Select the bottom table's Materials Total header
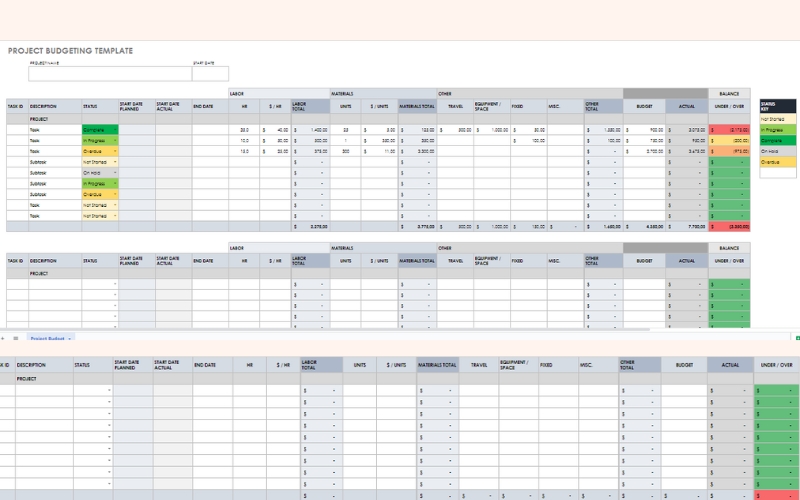Screen dimensions: 800x500 click(437, 365)
